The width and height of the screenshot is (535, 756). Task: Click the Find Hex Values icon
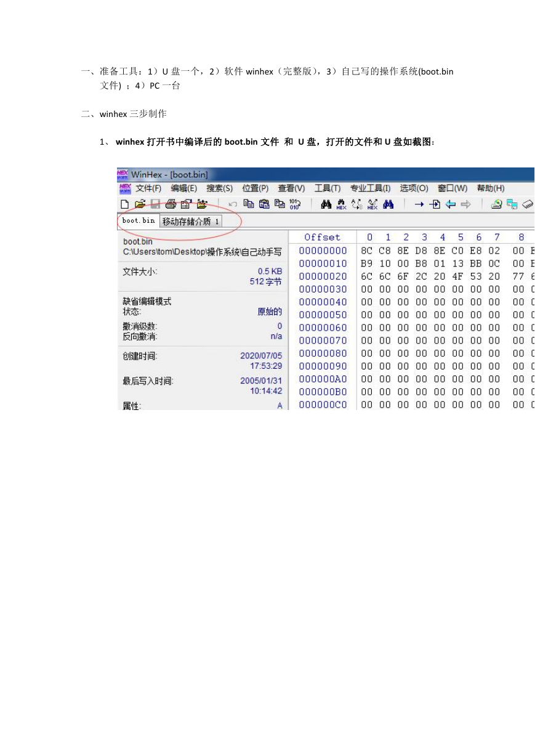pyautogui.click(x=341, y=204)
